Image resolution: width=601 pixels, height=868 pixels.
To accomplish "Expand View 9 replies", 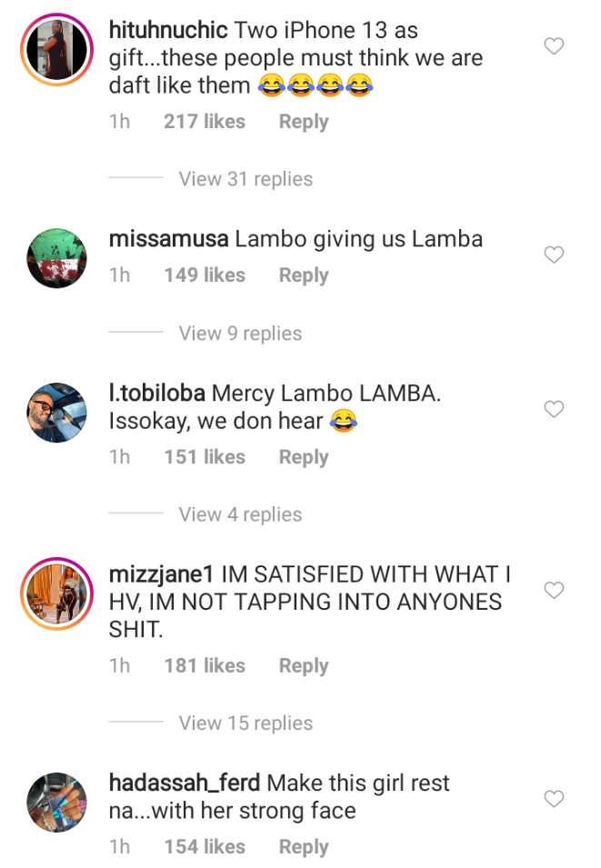I will point(240,334).
